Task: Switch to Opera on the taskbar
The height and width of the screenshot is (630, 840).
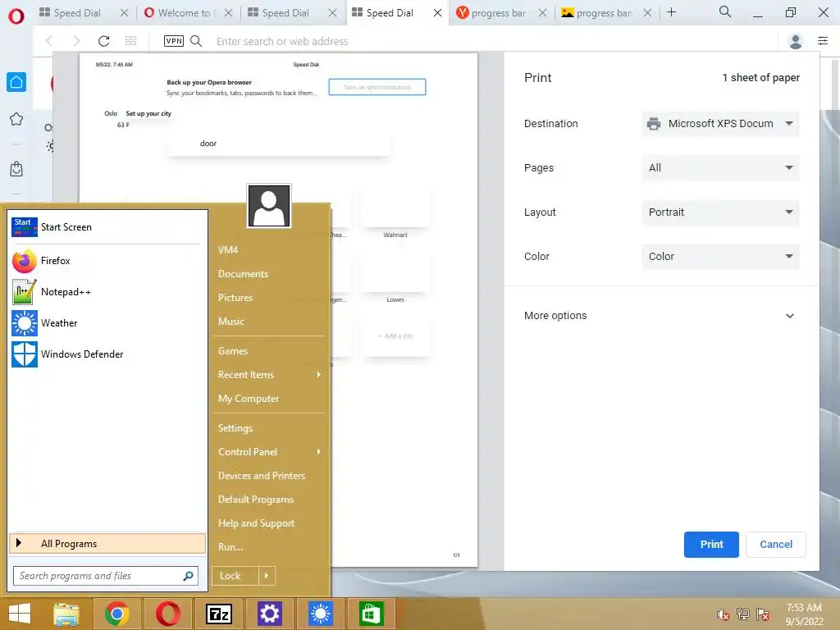Action: click(x=168, y=614)
